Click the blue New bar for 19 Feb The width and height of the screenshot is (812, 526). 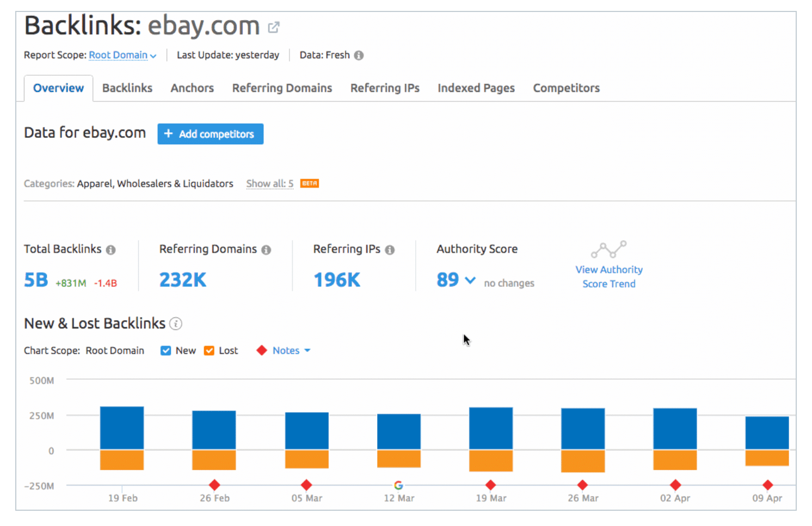click(x=122, y=428)
